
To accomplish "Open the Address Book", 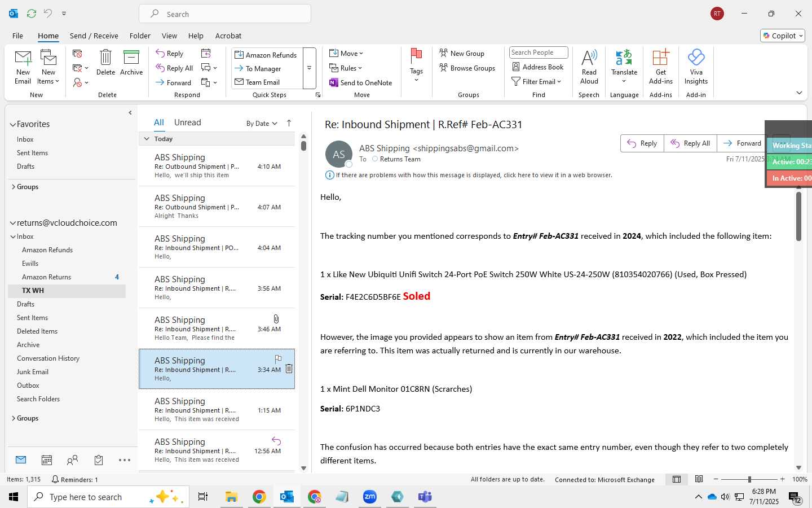I will (537, 67).
